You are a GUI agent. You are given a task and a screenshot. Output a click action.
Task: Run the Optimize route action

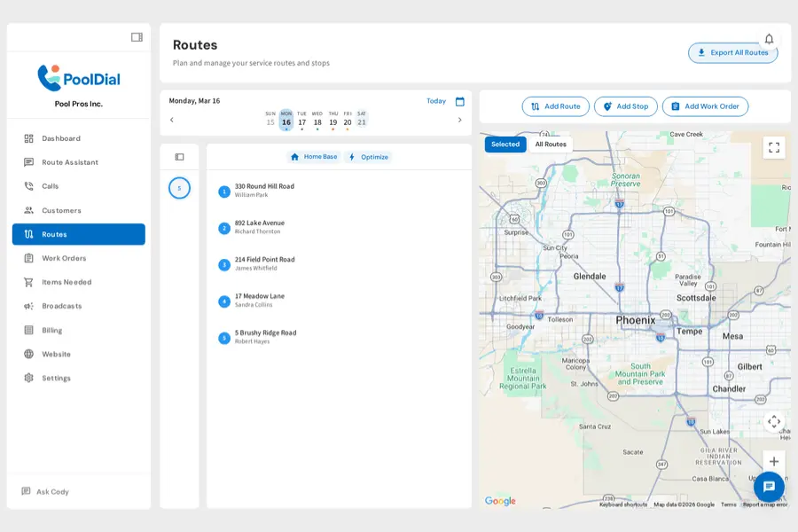[369, 157]
